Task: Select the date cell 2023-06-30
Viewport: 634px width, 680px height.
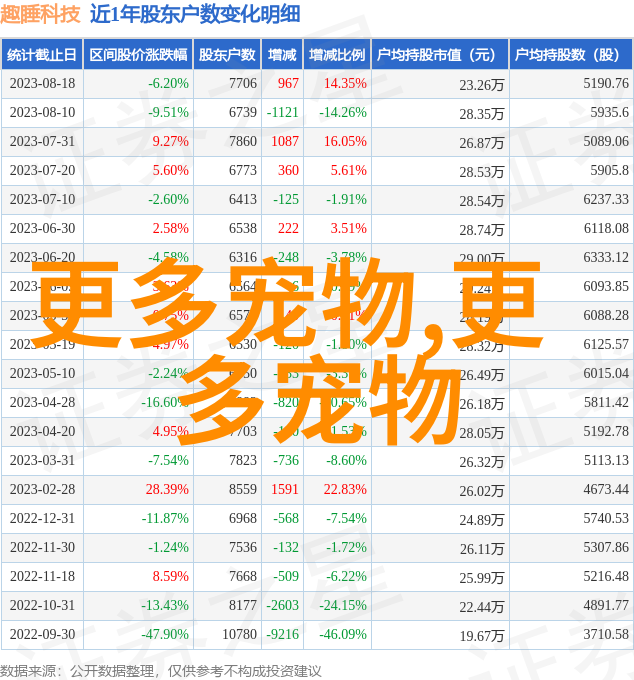Action: click(42, 229)
